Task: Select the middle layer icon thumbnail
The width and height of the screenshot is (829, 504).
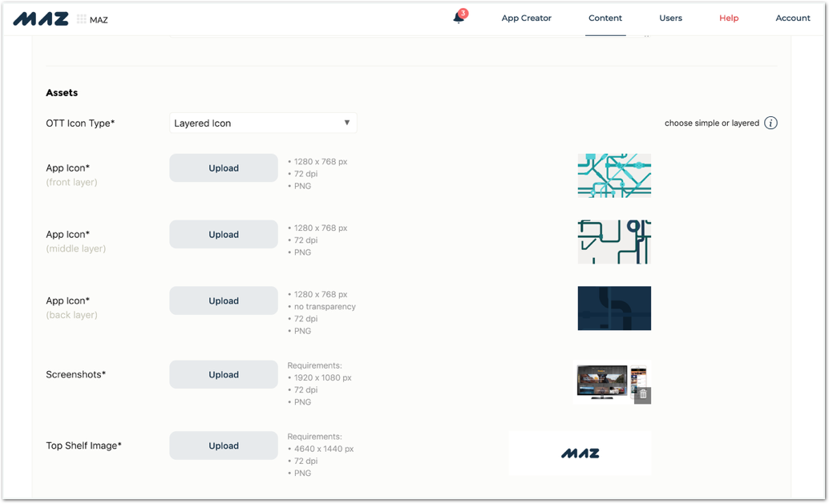Action: [x=614, y=242]
